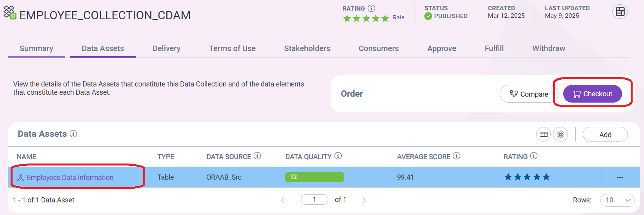The image size is (644, 215).
Task: Click the green Published status check icon
Action: (428, 16)
